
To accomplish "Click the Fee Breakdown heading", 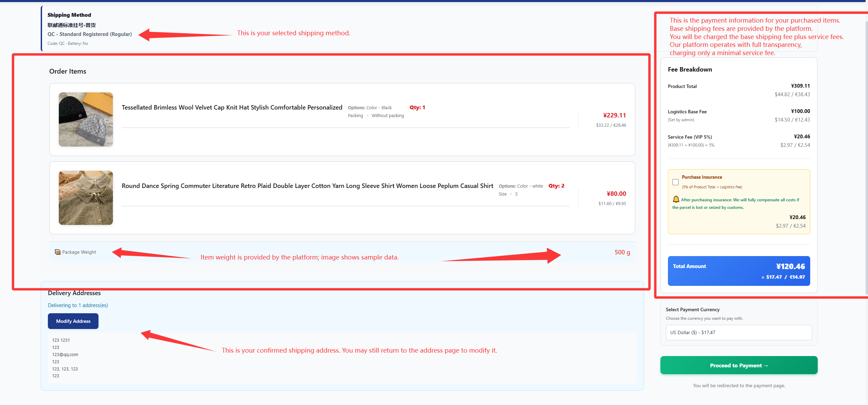I will (689, 69).
